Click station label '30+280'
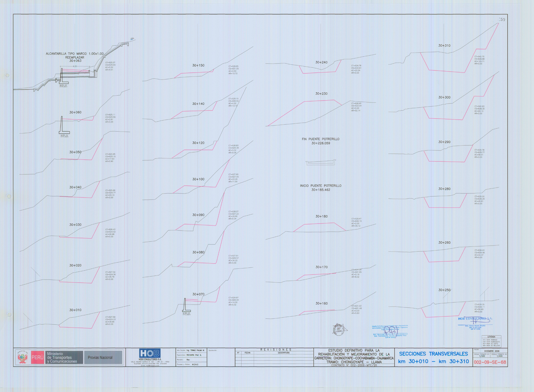534x392 pixels. pyautogui.click(x=444, y=189)
